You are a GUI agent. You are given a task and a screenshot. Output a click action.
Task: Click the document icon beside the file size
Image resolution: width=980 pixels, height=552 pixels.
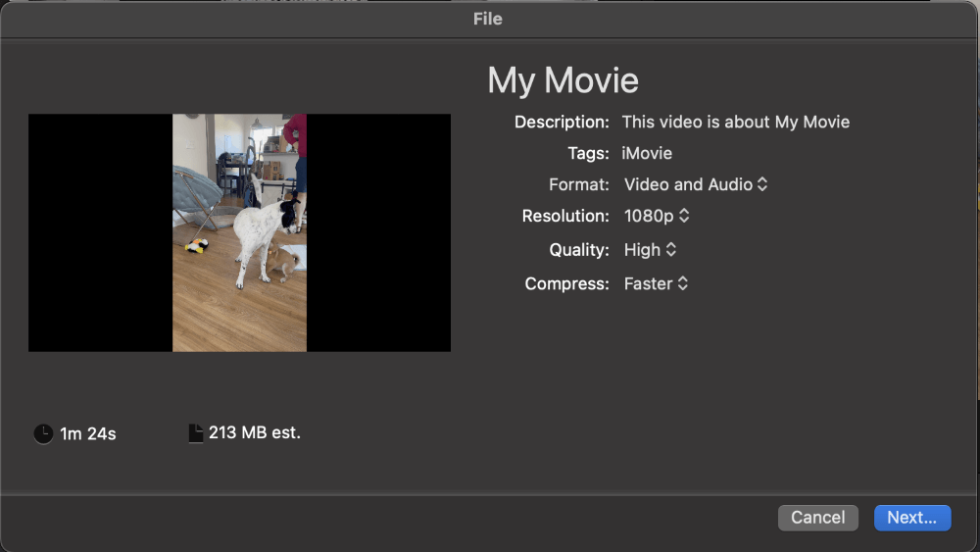[x=196, y=433]
